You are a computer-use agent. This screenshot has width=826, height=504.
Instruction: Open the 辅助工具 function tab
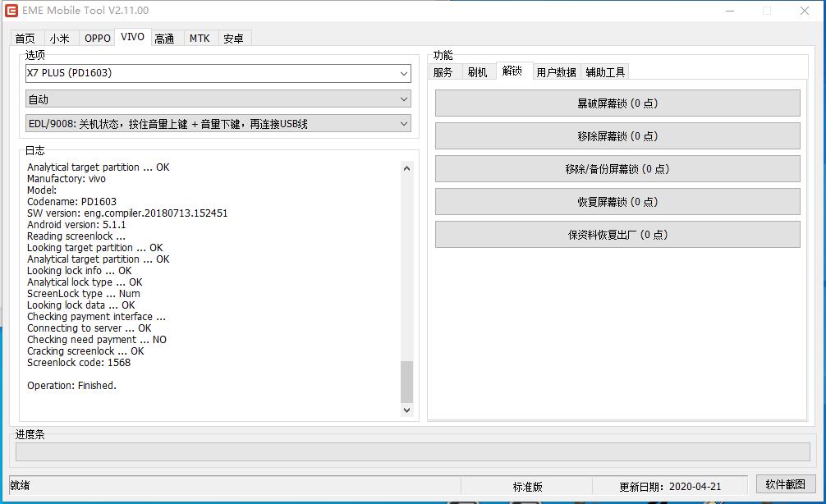[x=605, y=72]
